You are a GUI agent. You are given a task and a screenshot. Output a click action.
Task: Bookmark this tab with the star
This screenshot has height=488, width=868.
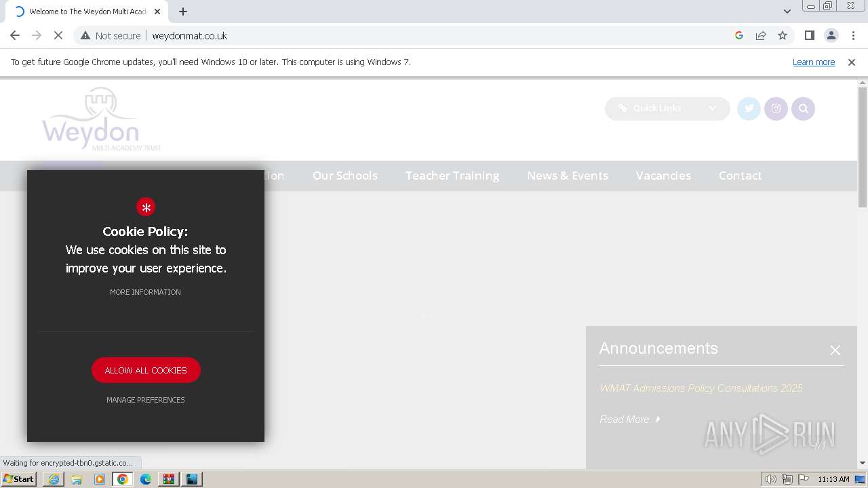pyautogui.click(x=783, y=35)
